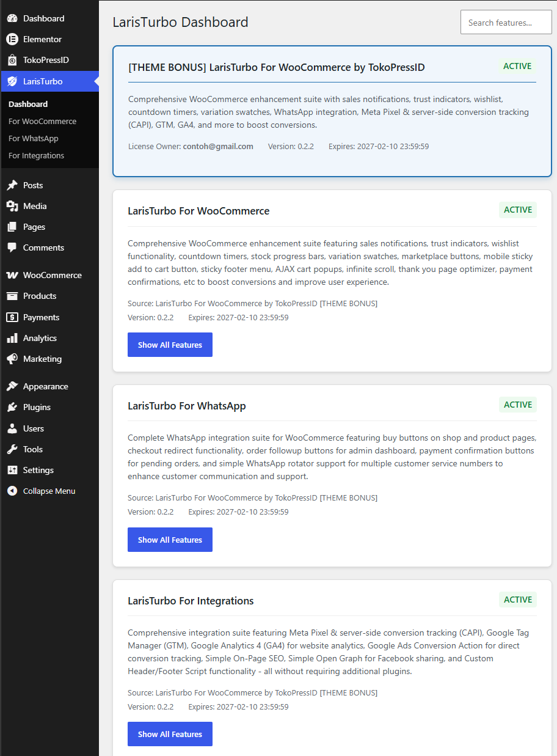Open the Plugins menu label
The height and width of the screenshot is (756, 557).
[37, 407]
